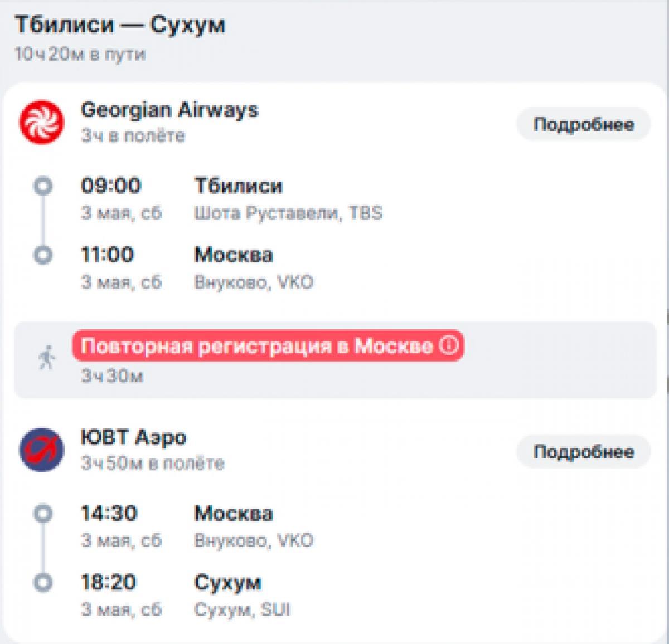
Task: Click the 18:20 arrival time
Action: tap(109, 582)
